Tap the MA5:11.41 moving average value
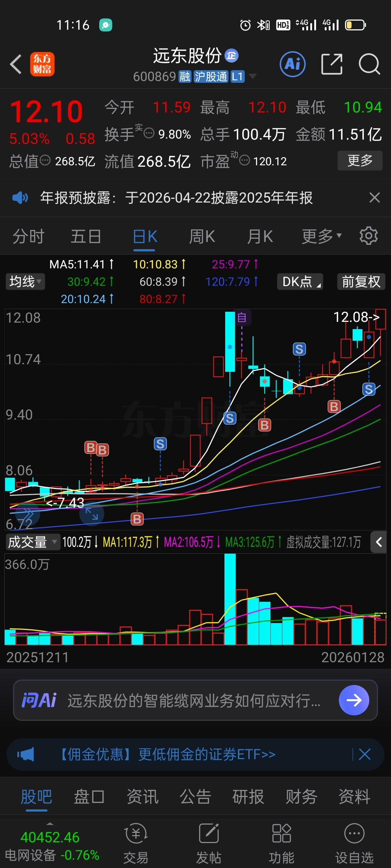This screenshot has width=391, height=868. tap(81, 264)
